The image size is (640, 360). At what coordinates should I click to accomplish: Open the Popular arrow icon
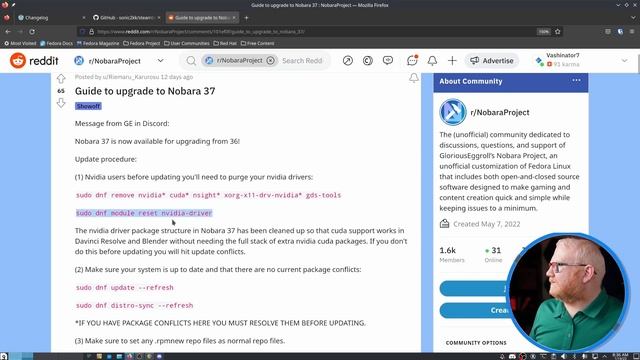tap(348, 61)
